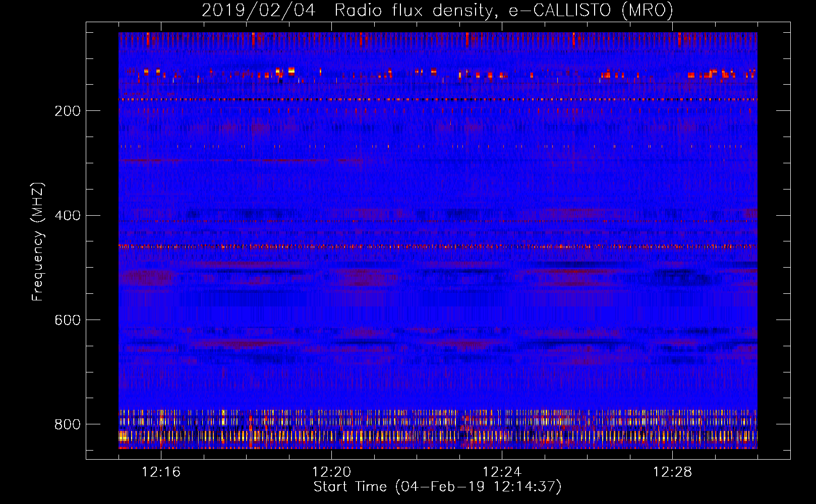Image resolution: width=816 pixels, height=504 pixels.
Task: Click the 800 frequency tick label
Action: pos(67,425)
